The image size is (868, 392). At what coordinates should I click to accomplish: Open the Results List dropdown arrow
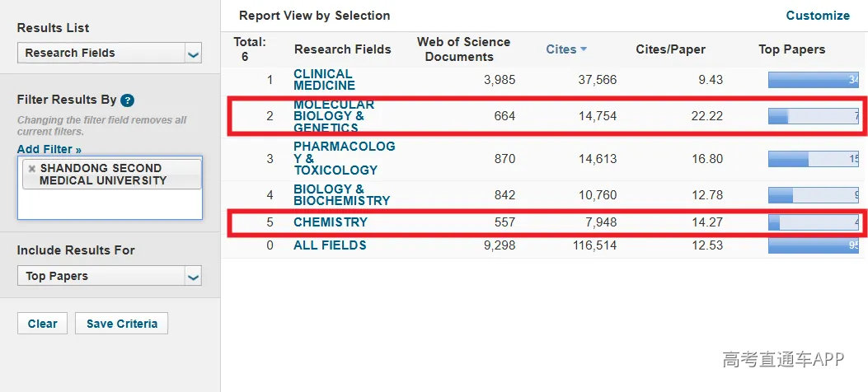tap(193, 54)
